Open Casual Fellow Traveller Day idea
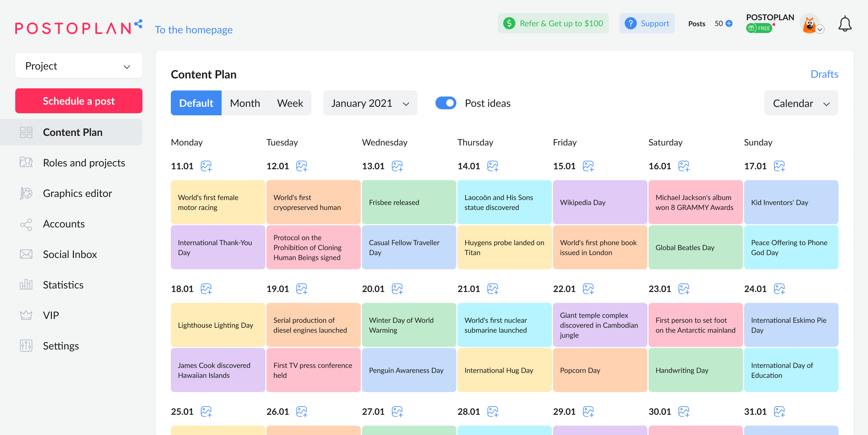 (409, 247)
